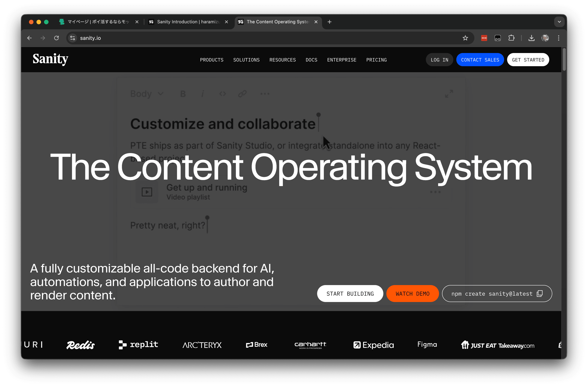Switch to the Sanity Introduction tab
Screen dimensions: 588x387
188,22
